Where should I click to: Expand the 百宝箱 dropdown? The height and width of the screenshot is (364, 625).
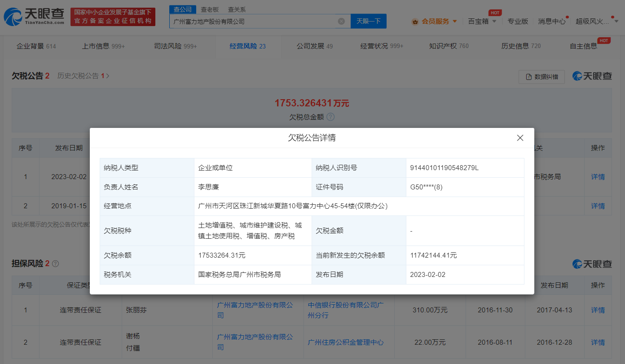tap(482, 21)
